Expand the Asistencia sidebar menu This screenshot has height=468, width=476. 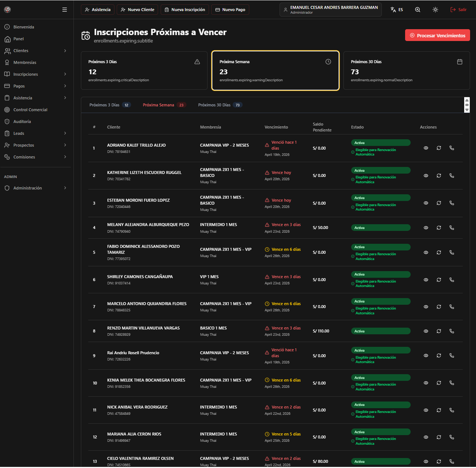point(35,98)
